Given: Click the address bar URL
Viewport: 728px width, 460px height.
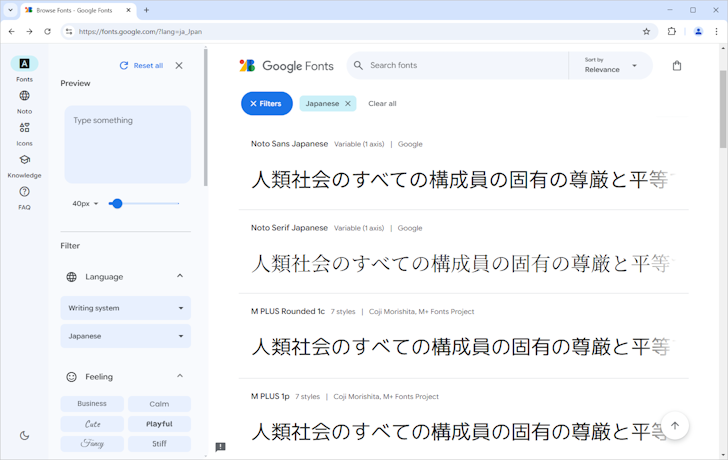Looking at the screenshot, I should (140, 32).
